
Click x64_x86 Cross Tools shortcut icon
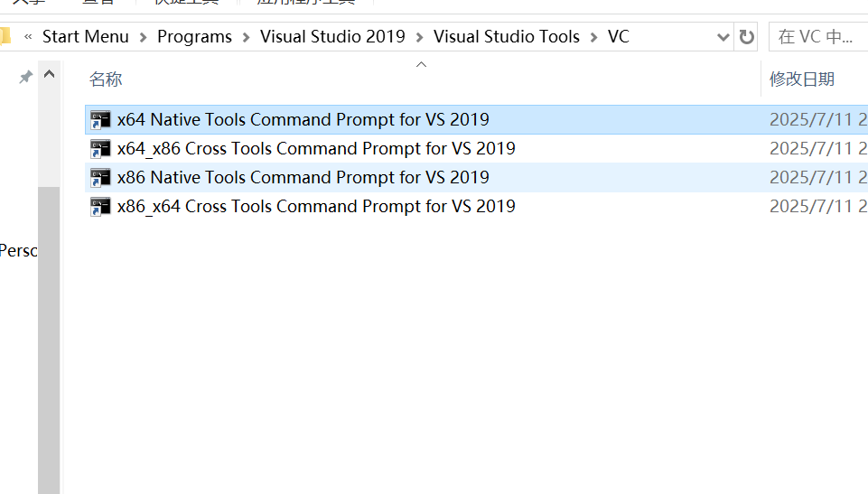pyautogui.click(x=100, y=148)
